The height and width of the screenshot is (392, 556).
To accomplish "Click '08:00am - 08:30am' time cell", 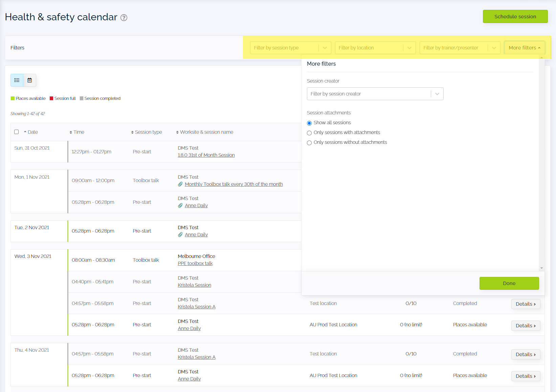I will point(93,260).
